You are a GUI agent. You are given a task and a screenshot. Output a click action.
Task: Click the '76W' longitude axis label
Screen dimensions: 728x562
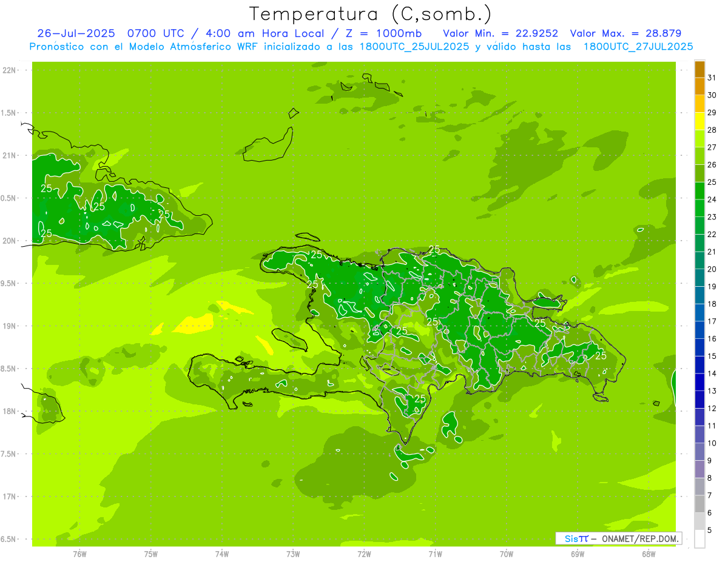pos(79,554)
